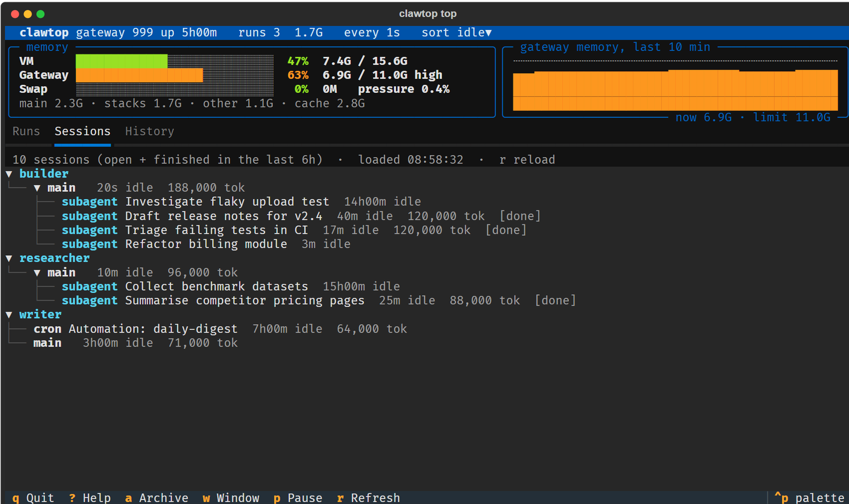
Task: Click the '[done]' tag on Triage row
Action: [x=506, y=230]
